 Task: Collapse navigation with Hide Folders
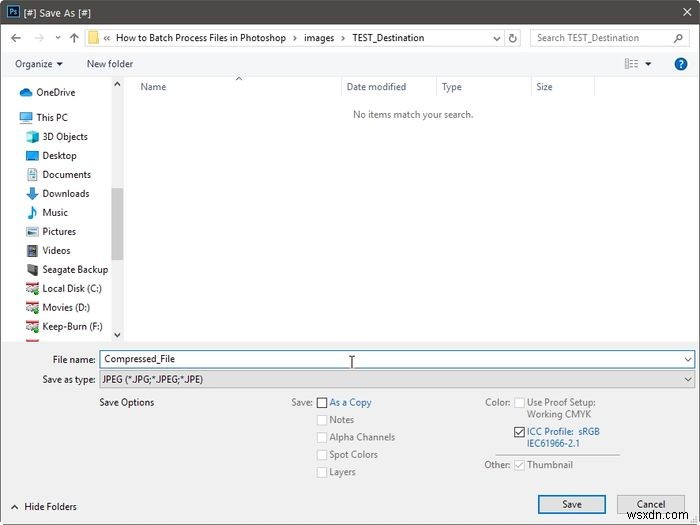point(44,507)
